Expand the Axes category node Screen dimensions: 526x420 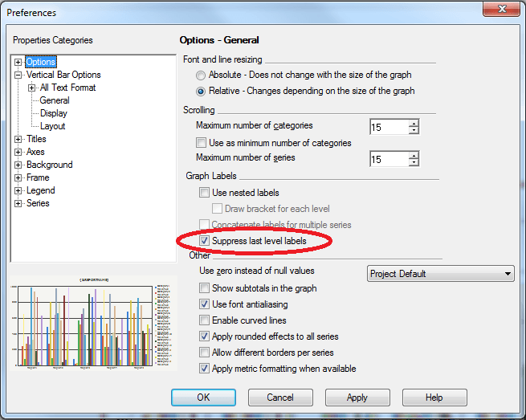point(18,152)
